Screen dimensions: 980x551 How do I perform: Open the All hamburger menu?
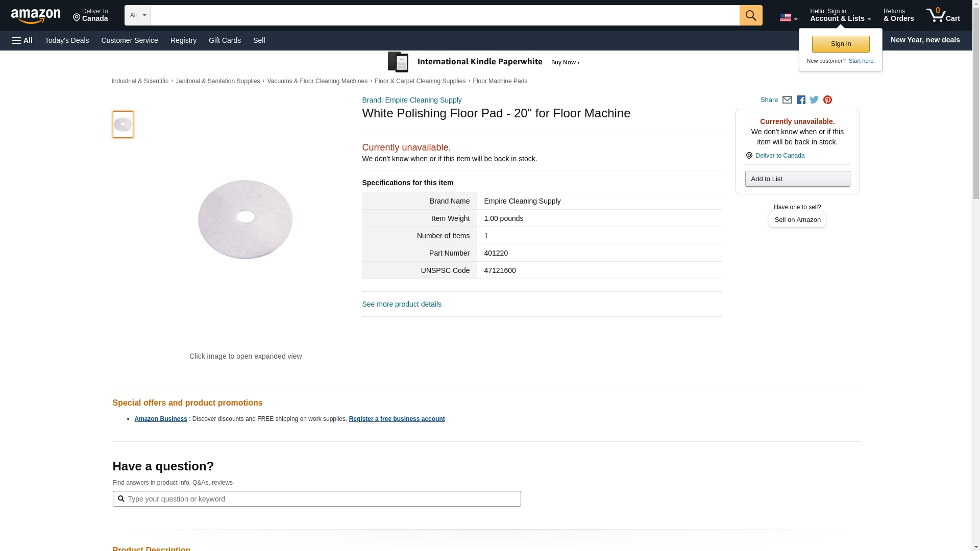[x=22, y=40]
